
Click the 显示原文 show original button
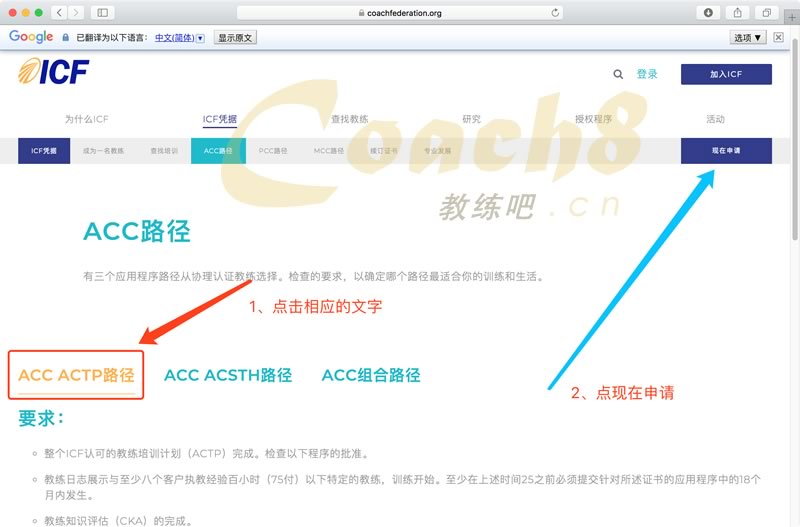pos(235,37)
